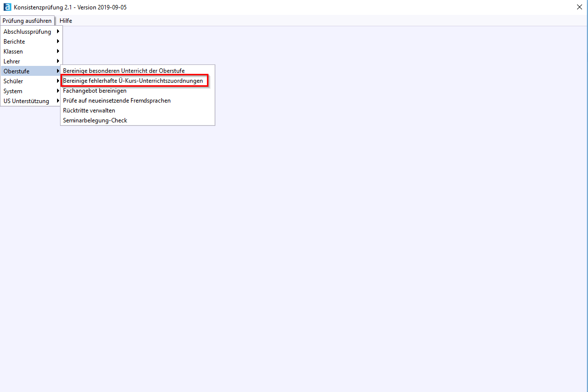Choose Fachangebot bereinigen
The width and height of the screenshot is (588, 392).
(x=137, y=91)
